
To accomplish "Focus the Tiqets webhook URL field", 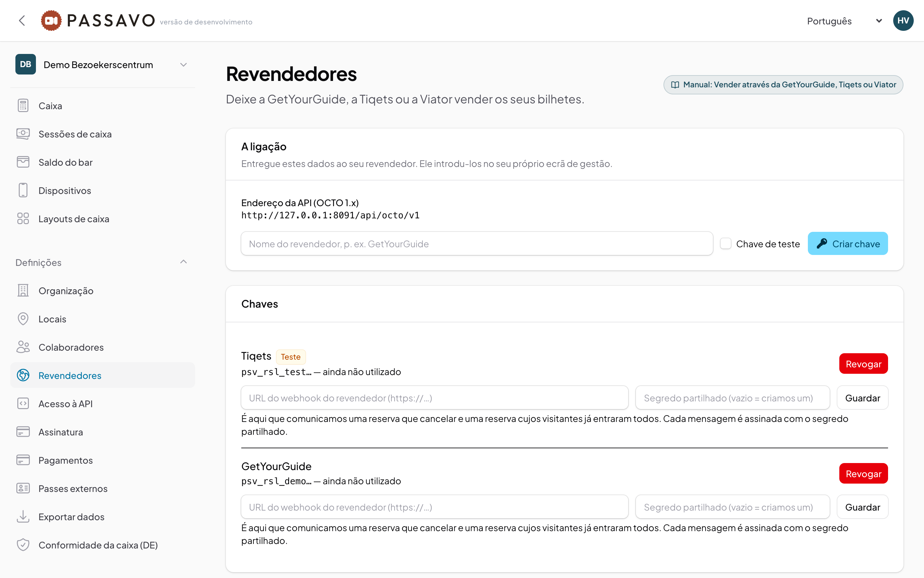I will pos(434,398).
